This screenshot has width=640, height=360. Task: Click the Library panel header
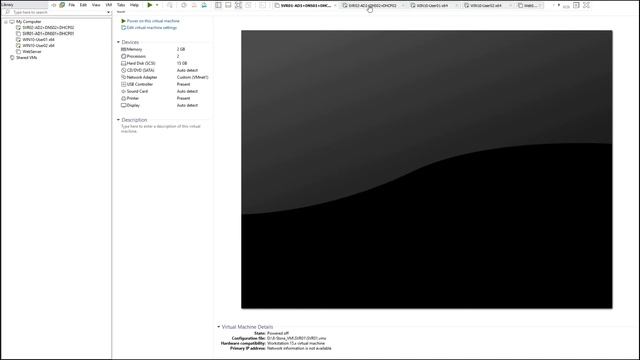point(24,4)
